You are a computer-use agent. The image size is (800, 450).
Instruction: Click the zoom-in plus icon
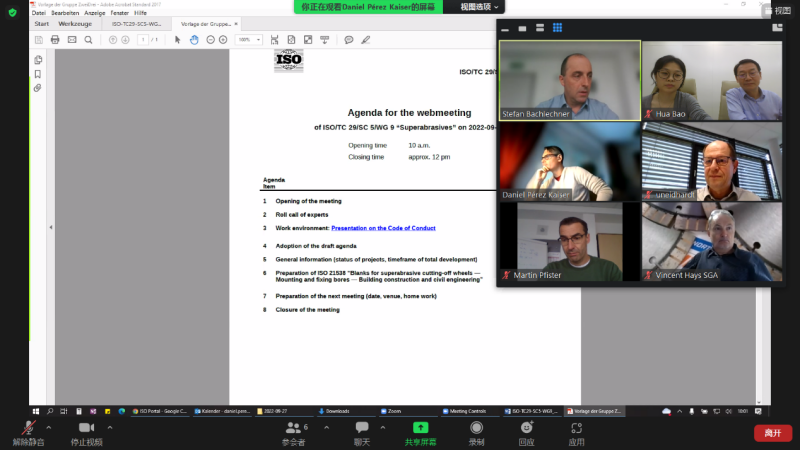tap(223, 40)
